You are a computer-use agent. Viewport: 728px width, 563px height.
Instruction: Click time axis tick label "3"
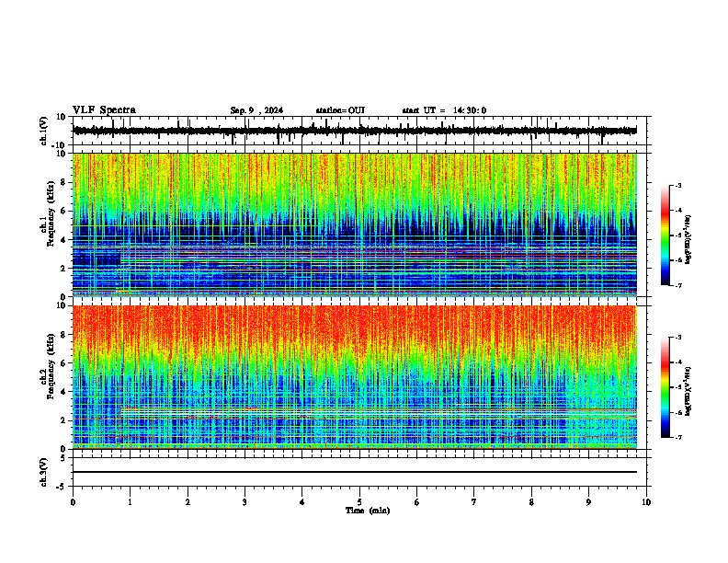pyautogui.click(x=245, y=502)
